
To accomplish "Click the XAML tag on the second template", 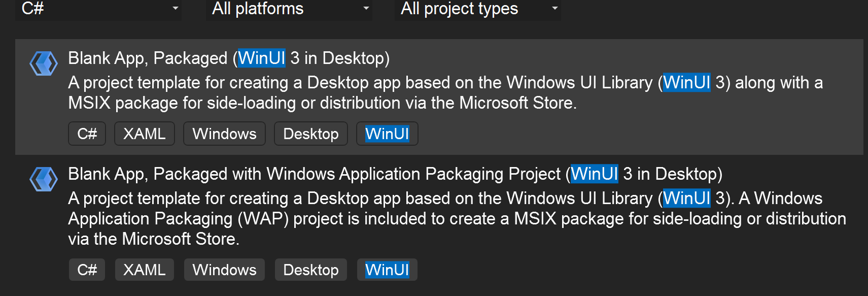I will (x=144, y=270).
